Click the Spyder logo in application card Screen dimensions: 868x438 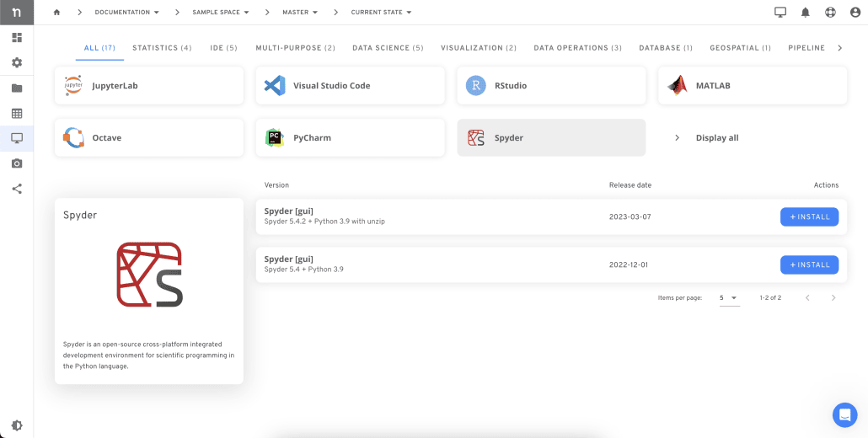(475, 137)
